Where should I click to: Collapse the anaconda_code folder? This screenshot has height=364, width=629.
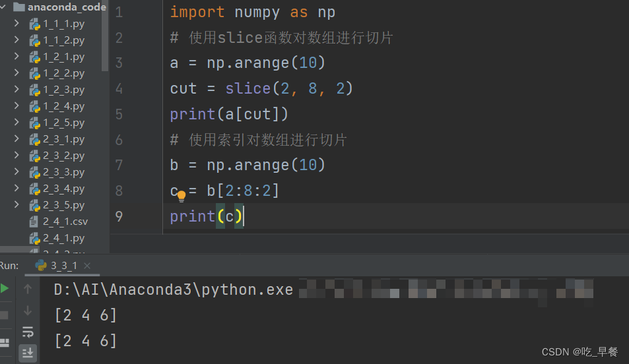3,7
